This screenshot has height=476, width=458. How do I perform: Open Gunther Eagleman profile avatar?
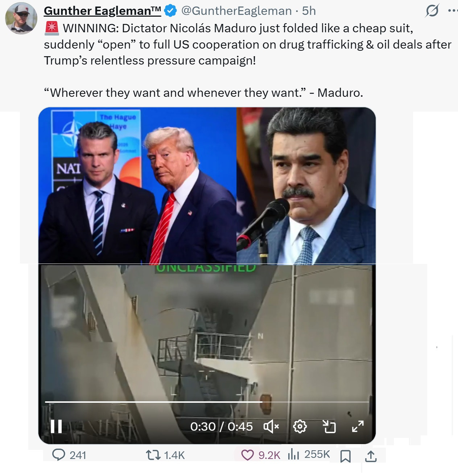tap(21, 18)
